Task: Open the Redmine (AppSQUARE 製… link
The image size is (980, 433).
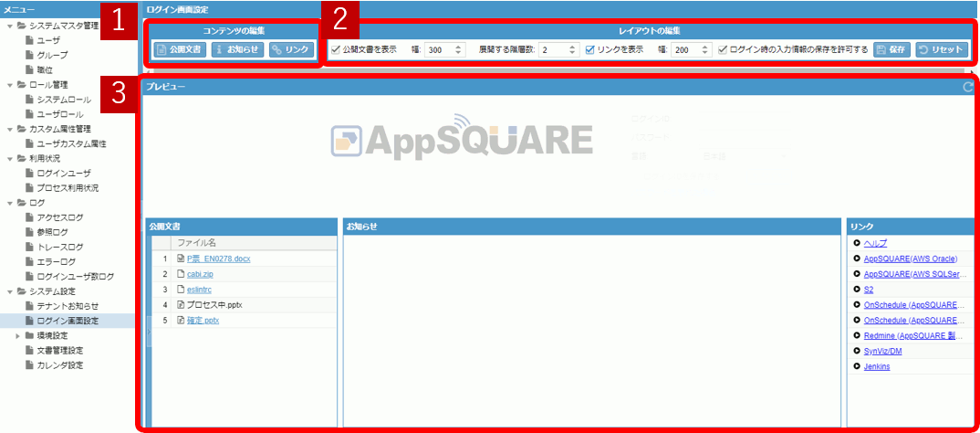Action: (915, 335)
